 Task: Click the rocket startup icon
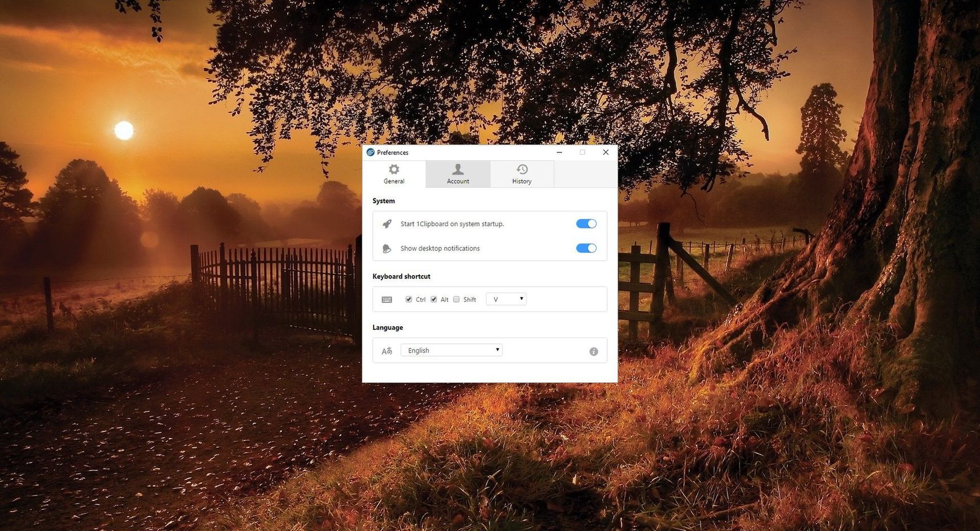pos(387,224)
